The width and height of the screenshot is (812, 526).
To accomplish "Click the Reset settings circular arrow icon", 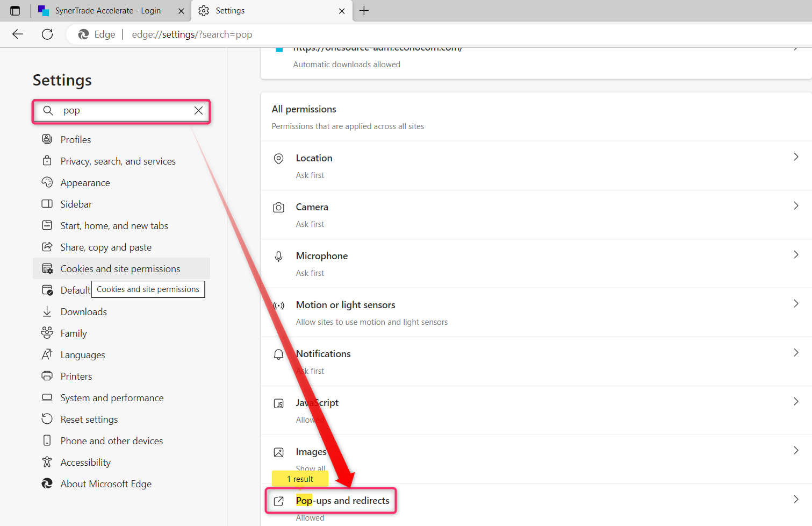I will [x=47, y=419].
